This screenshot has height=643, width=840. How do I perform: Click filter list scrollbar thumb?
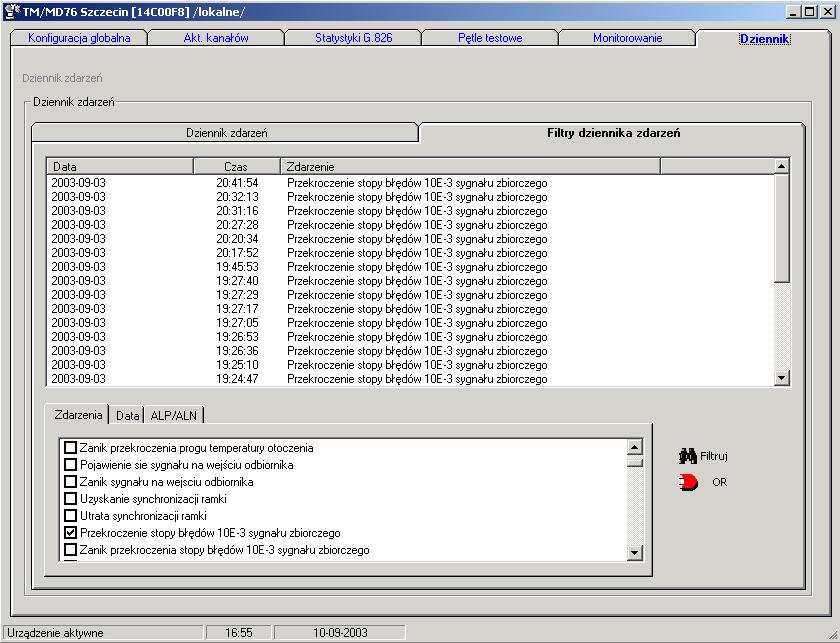click(634, 461)
